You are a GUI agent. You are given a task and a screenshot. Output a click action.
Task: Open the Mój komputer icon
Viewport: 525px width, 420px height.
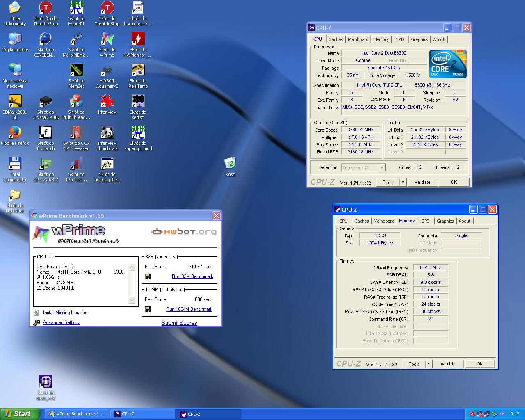(15, 39)
